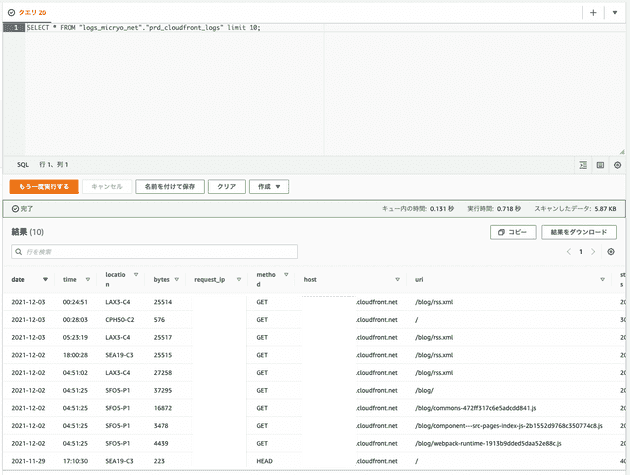Image resolution: width=630 pixels, height=475 pixels.
Task: Select uri cell component---src-pages-index js file
Action: click(509, 426)
